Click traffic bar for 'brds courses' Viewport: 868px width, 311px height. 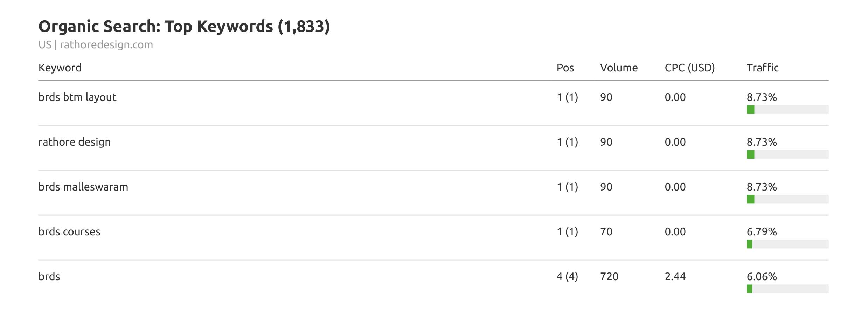tap(787, 244)
